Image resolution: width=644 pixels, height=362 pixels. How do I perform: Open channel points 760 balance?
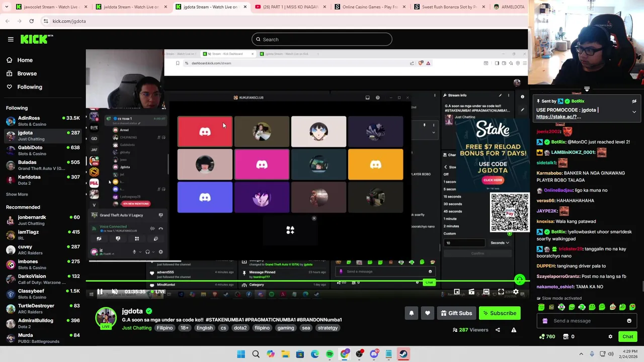547,337
